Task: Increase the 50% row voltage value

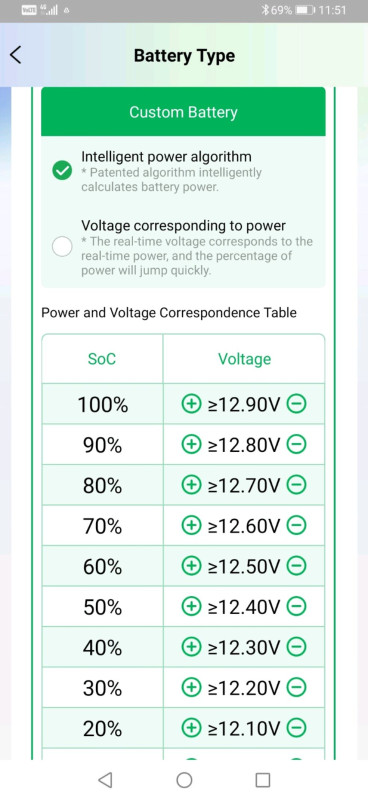Action: (191, 607)
